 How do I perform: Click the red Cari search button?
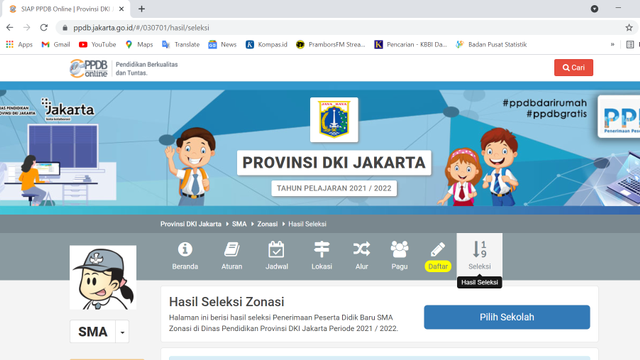[x=573, y=68]
